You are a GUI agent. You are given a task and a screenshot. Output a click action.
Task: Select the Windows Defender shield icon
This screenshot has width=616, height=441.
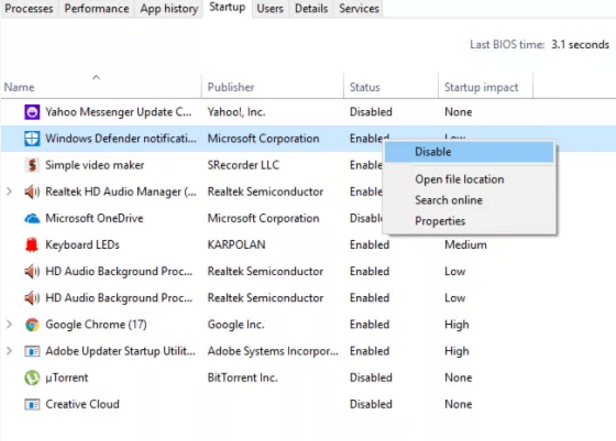coord(31,138)
